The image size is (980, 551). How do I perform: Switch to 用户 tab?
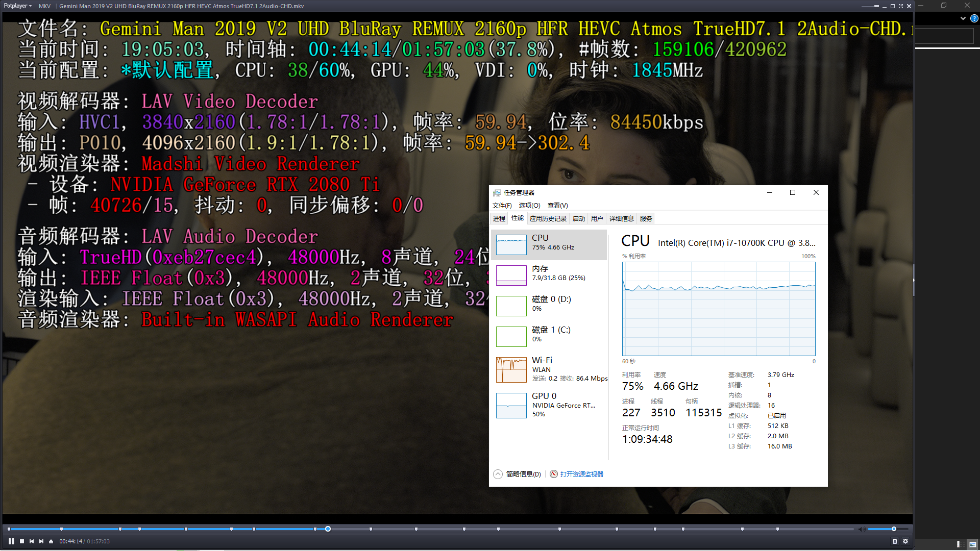(x=597, y=219)
